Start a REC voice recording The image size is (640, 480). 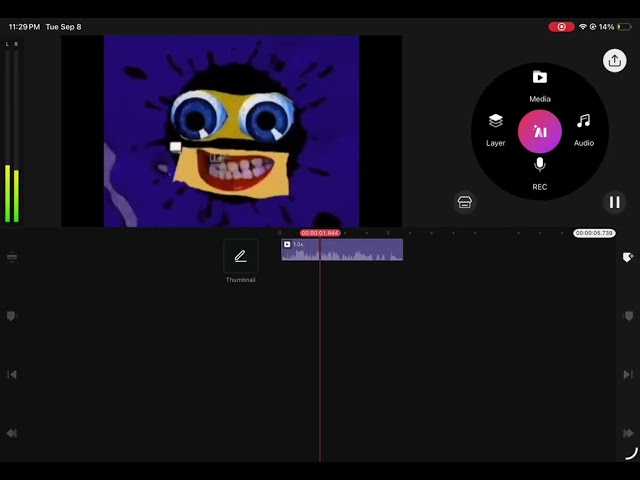[540, 174]
